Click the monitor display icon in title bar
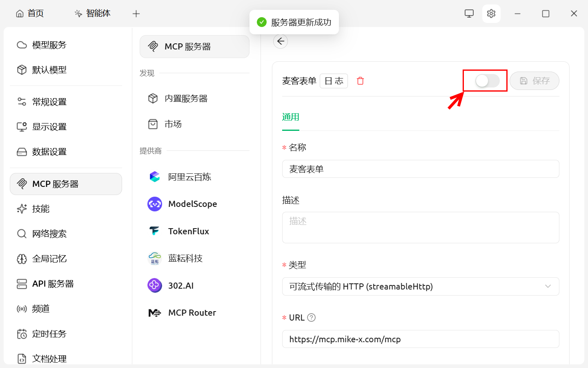The height and width of the screenshot is (368, 588). click(x=469, y=13)
